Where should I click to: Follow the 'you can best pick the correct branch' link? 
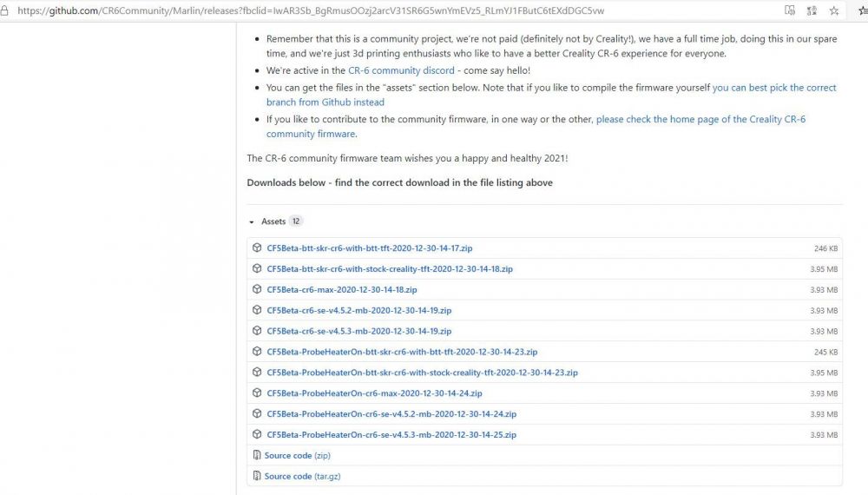pos(551,95)
